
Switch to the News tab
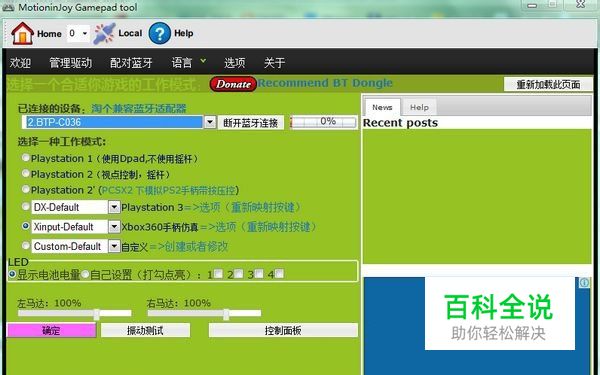coord(382,107)
